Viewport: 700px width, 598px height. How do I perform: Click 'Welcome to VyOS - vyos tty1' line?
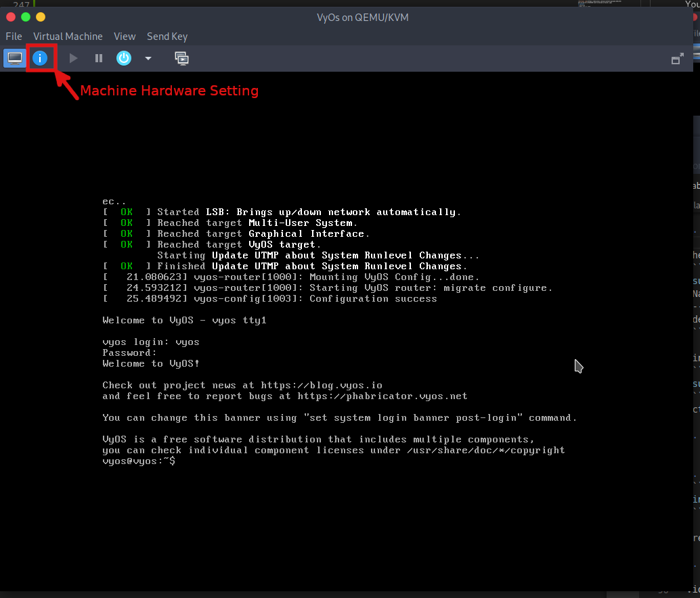tap(184, 320)
